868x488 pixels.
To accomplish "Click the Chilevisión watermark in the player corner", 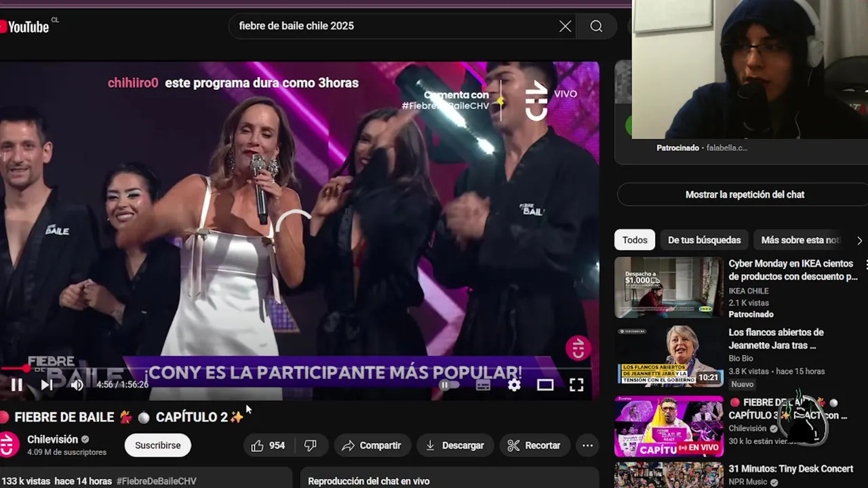I will [578, 348].
